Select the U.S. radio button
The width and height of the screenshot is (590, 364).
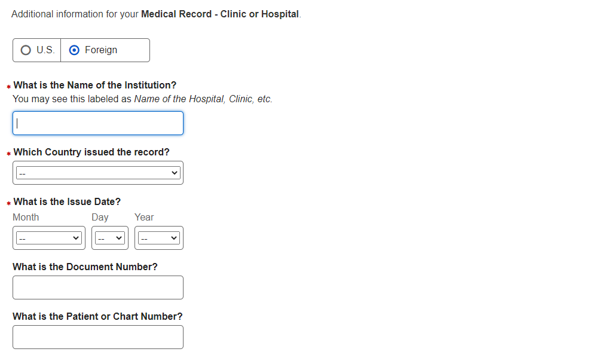pos(26,50)
